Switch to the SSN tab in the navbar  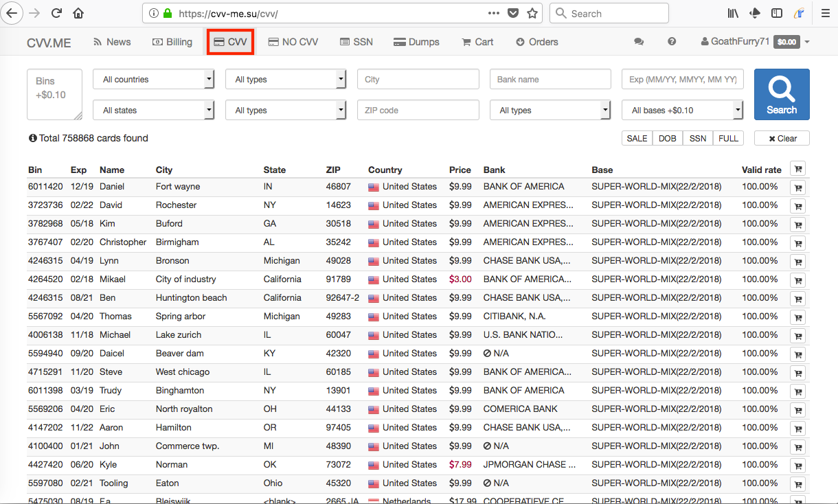click(356, 42)
